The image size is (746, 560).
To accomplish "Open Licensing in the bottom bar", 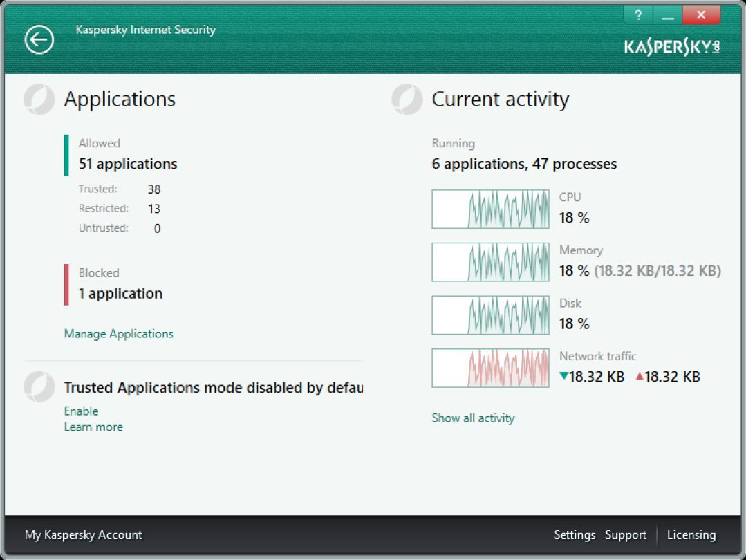I will point(691,535).
